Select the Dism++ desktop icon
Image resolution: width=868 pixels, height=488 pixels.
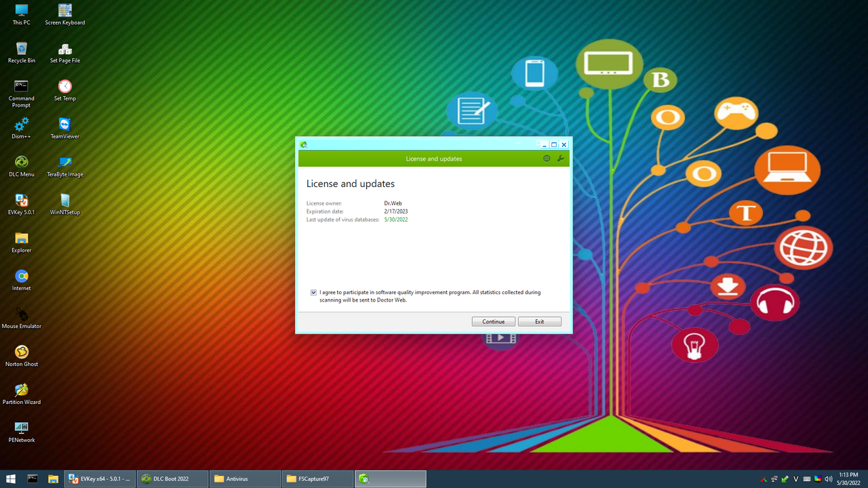pyautogui.click(x=22, y=128)
